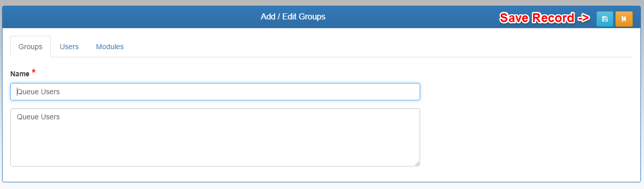
Task: Click the red required asterisk beside Name
Action: (34, 71)
